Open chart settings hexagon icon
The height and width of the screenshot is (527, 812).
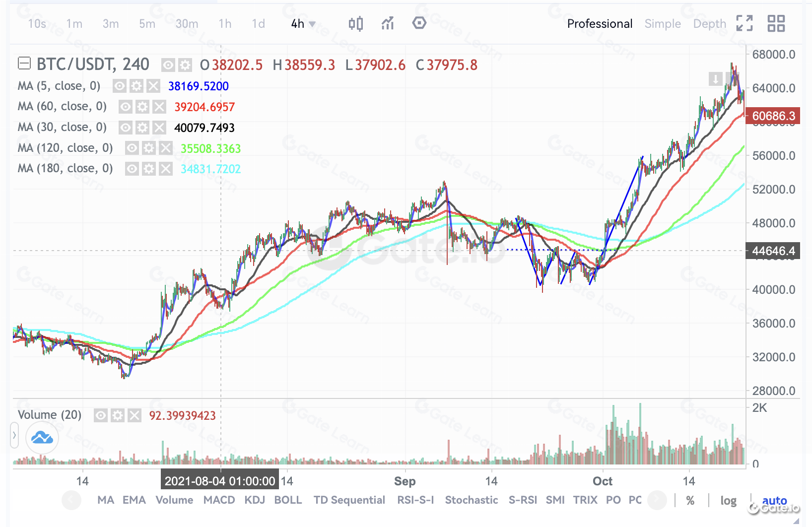(419, 23)
